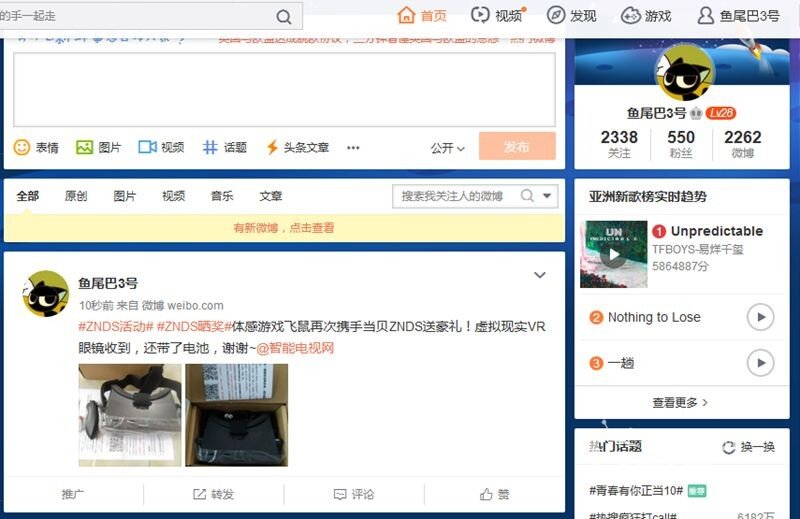This screenshot has width=800, height=519.
Task: Open the profile avatar in sidebar card
Action: pyautogui.click(x=683, y=73)
